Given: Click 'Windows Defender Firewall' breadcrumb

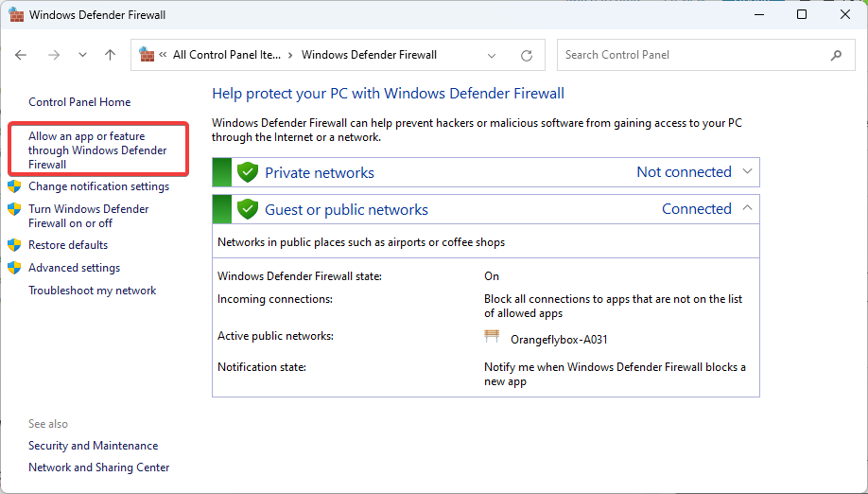Looking at the screenshot, I should (369, 55).
